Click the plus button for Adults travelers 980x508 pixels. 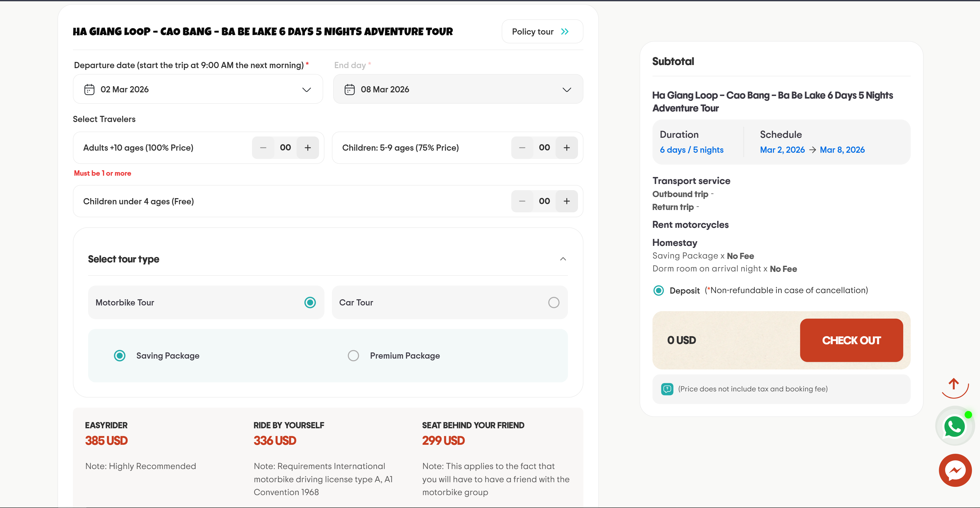307,148
